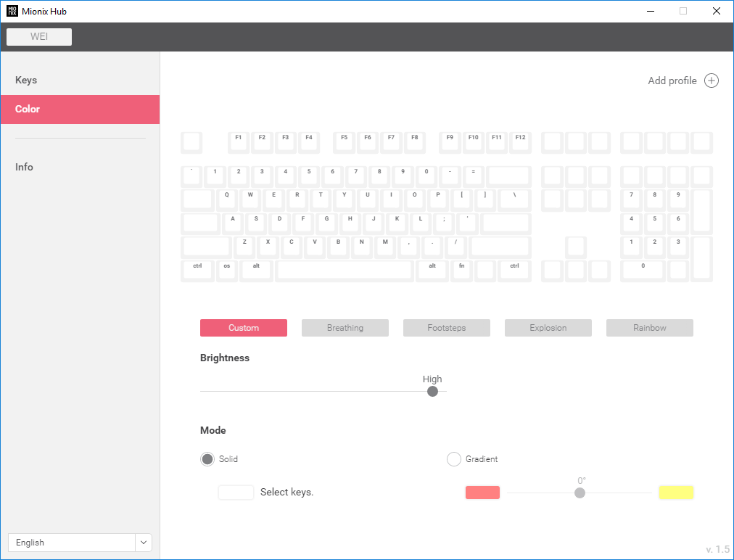Click the Brightness slider handle
The width and height of the screenshot is (734, 560).
(432, 392)
